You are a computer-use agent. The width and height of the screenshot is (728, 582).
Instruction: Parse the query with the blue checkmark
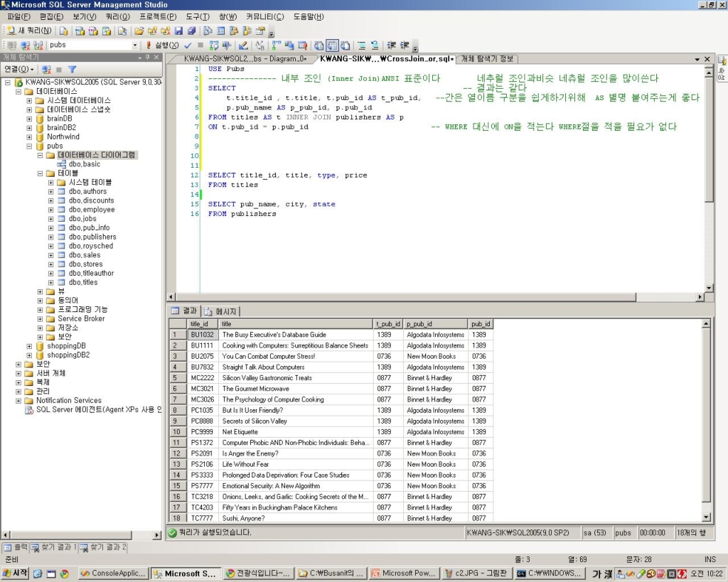[x=188, y=45]
